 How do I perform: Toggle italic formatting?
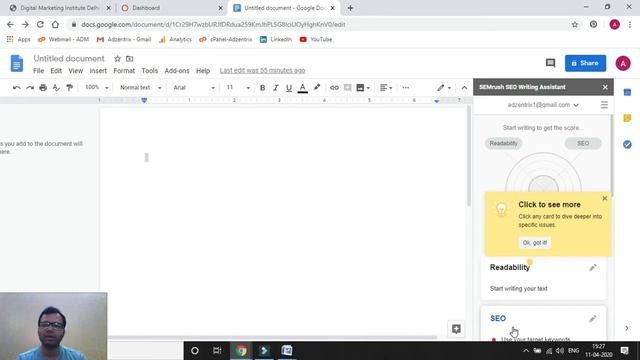coord(276,87)
